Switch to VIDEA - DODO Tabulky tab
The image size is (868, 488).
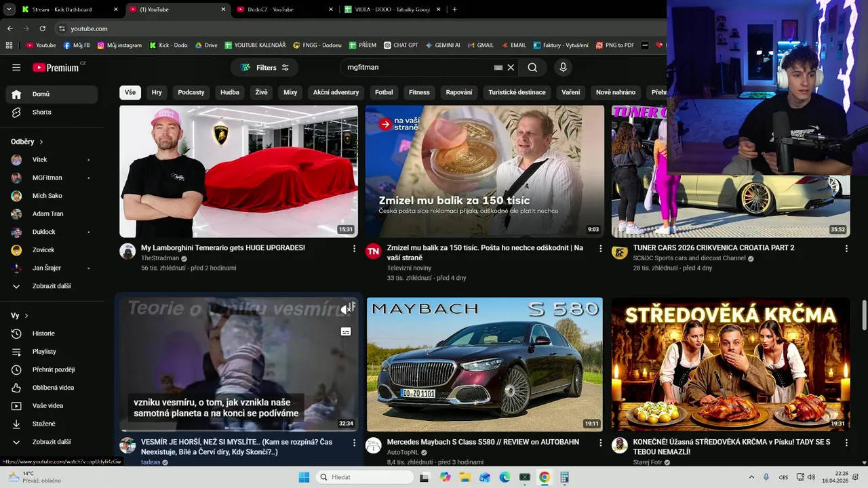pyautogui.click(x=392, y=9)
